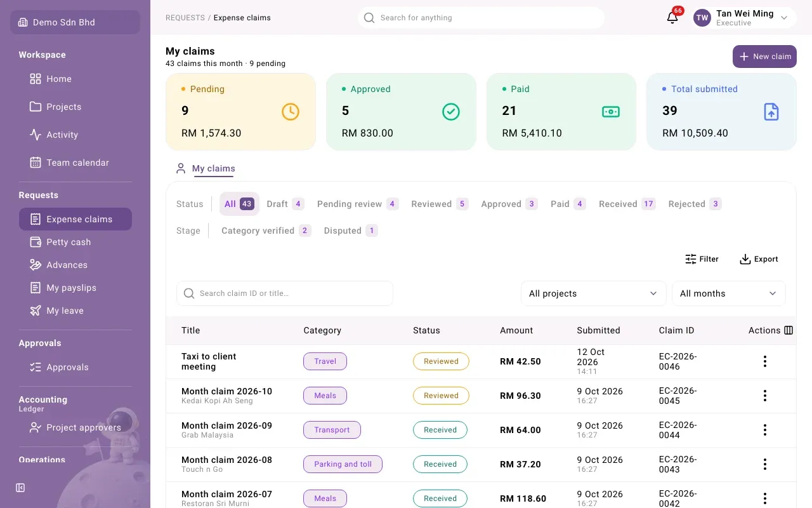Click the Total submitted file upload icon
Viewport: 812px width, 508px height.
coord(771,112)
